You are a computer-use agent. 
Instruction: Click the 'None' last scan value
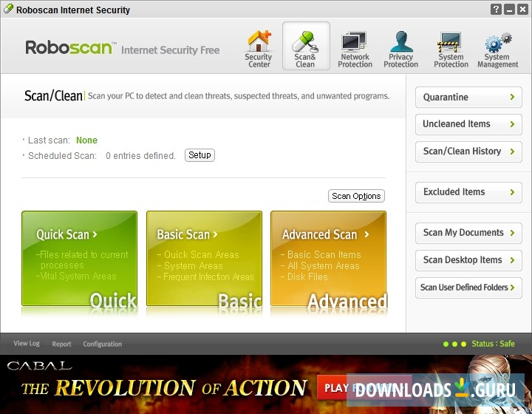[x=86, y=140]
